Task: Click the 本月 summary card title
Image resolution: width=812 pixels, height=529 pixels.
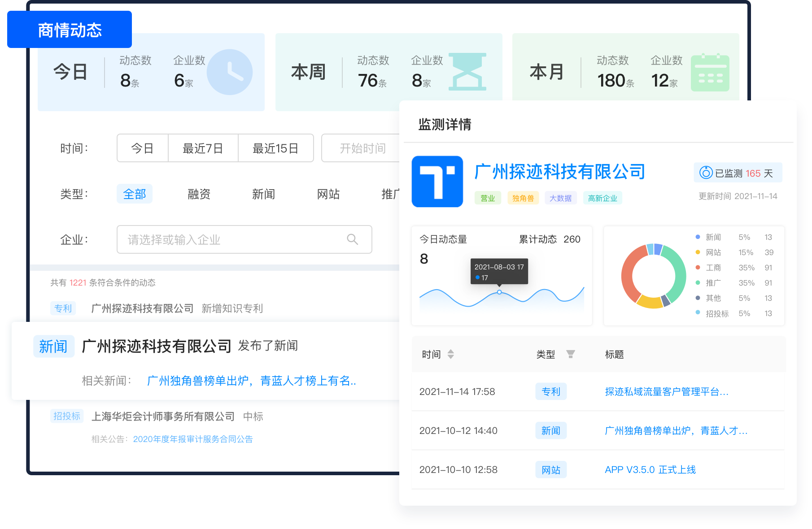Action: click(547, 72)
